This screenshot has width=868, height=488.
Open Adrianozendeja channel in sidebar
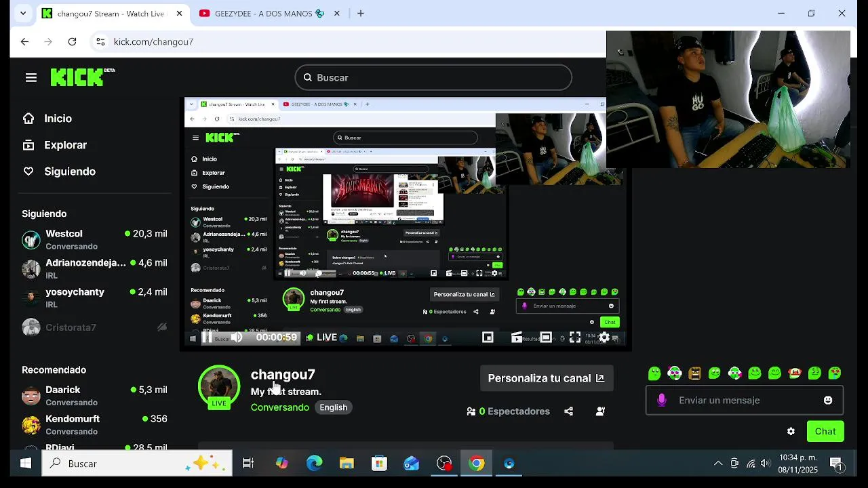click(94, 268)
